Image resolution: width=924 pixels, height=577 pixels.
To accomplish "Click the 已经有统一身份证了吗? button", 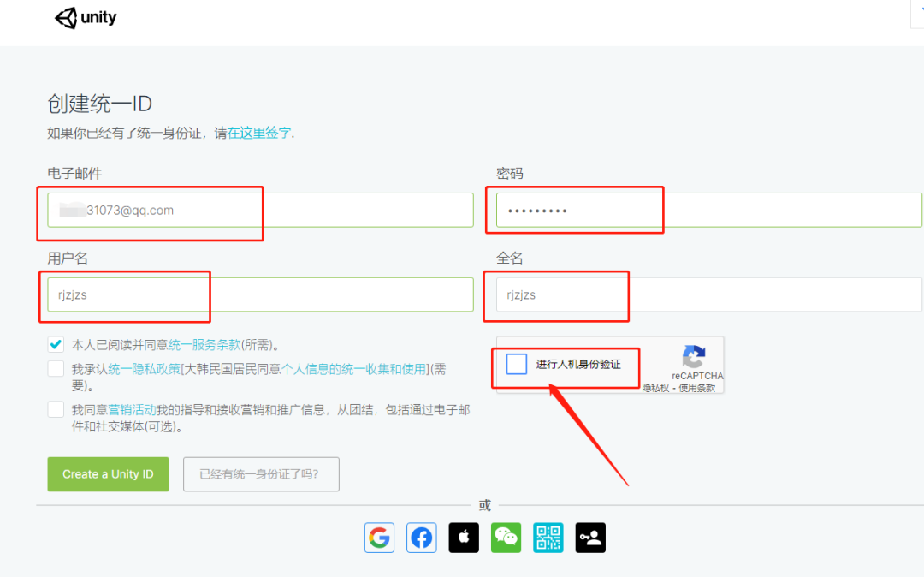I will [x=261, y=474].
